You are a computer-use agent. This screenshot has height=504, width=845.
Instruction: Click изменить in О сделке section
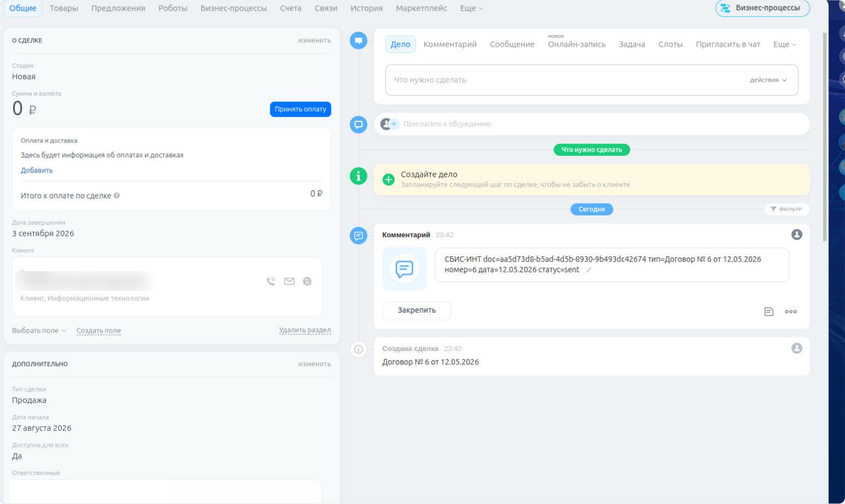[314, 40]
